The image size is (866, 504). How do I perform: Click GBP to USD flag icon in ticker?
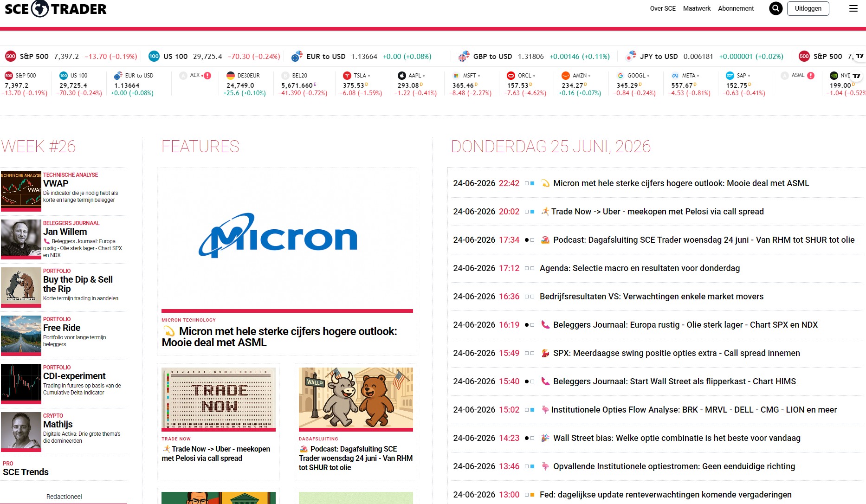pyautogui.click(x=464, y=56)
